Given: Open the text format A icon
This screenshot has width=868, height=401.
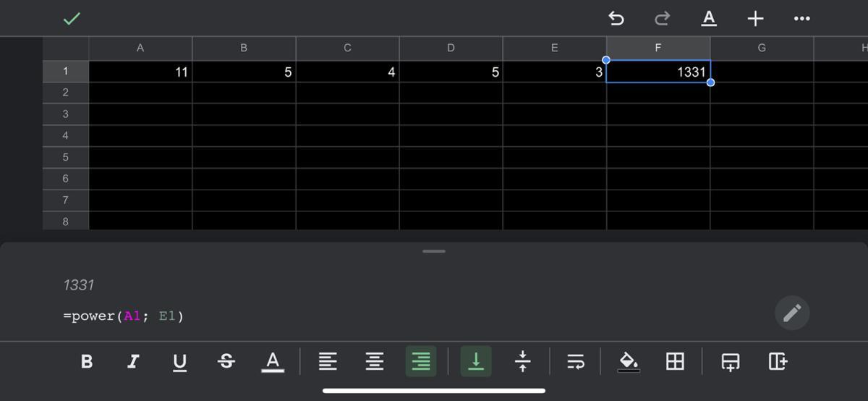Looking at the screenshot, I should (709, 18).
